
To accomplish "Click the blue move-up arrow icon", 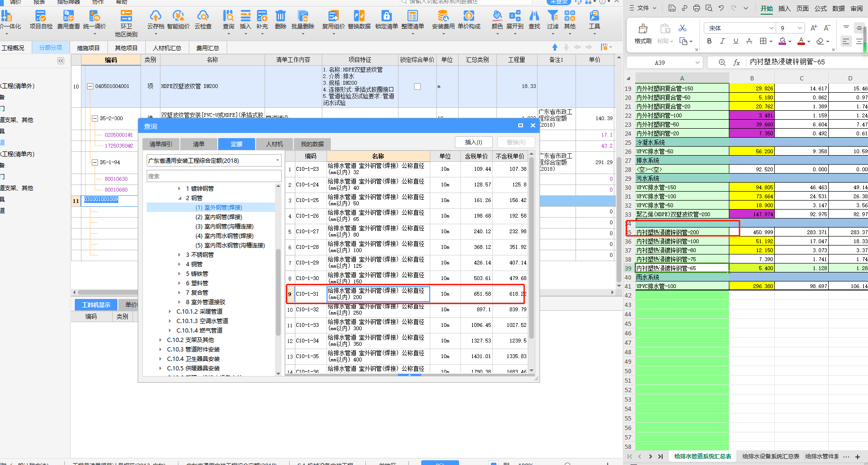I will (x=555, y=47).
